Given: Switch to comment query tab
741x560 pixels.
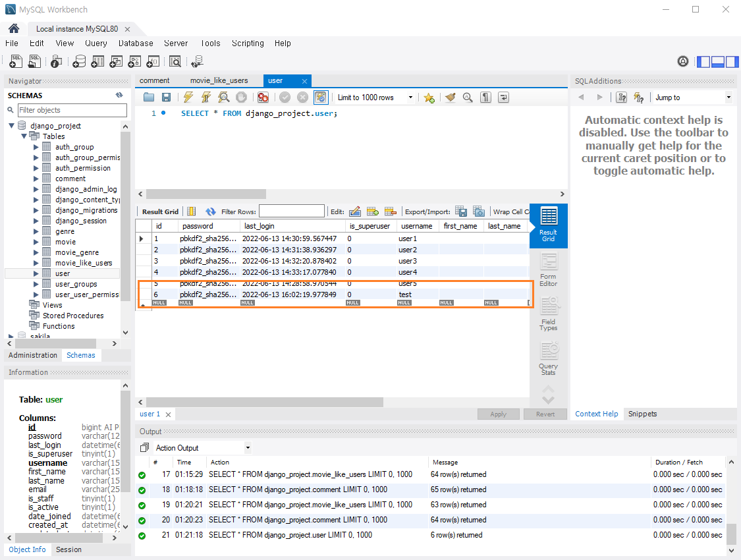Looking at the screenshot, I should (x=155, y=80).
